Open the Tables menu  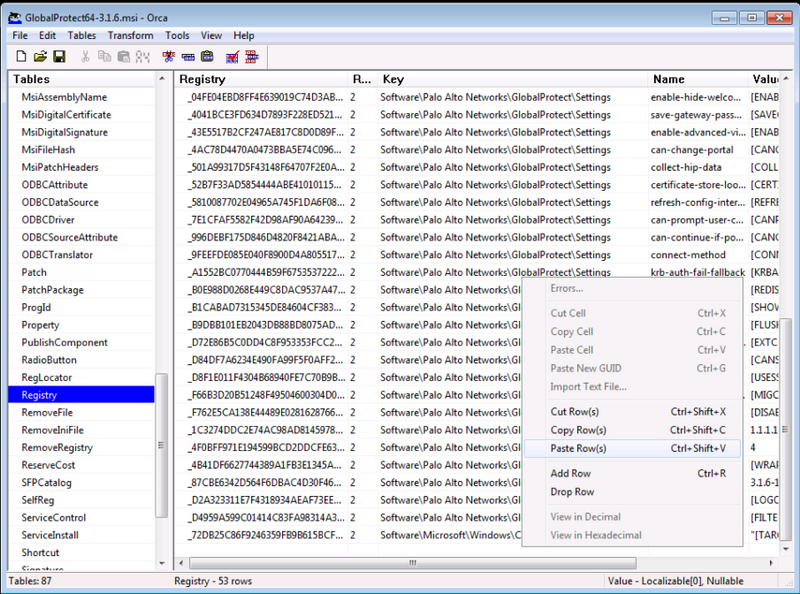[x=82, y=35]
